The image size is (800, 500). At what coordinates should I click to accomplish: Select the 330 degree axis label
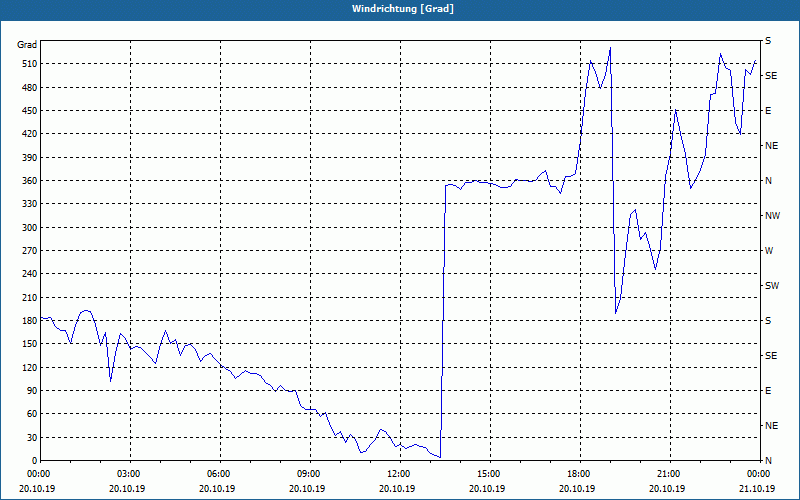(29, 204)
